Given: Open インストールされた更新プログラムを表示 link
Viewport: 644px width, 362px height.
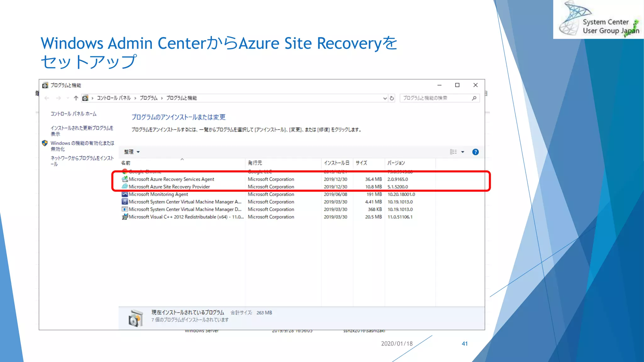Looking at the screenshot, I should point(82,131).
